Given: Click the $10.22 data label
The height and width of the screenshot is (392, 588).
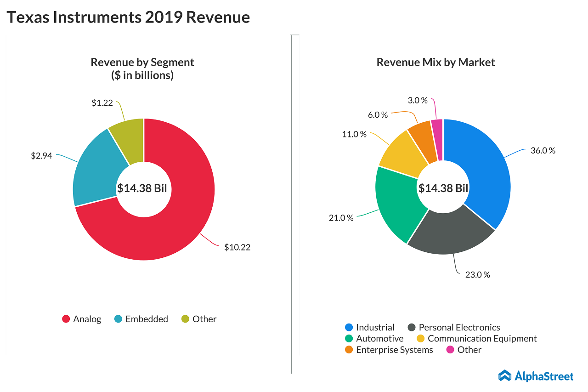Looking at the screenshot, I should [x=237, y=247].
